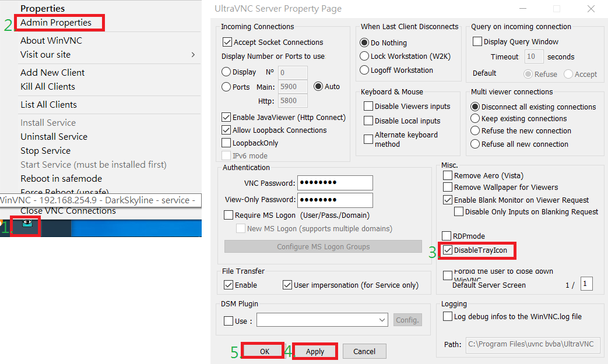Enable Remove Wallpaper for Viewers
This screenshot has height=364, width=608.
point(448,187)
